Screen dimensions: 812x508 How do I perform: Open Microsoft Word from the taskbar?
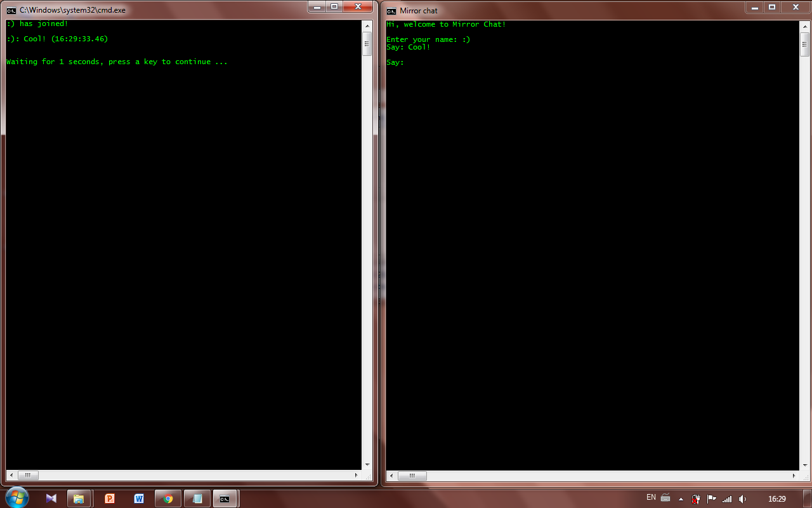coord(140,498)
